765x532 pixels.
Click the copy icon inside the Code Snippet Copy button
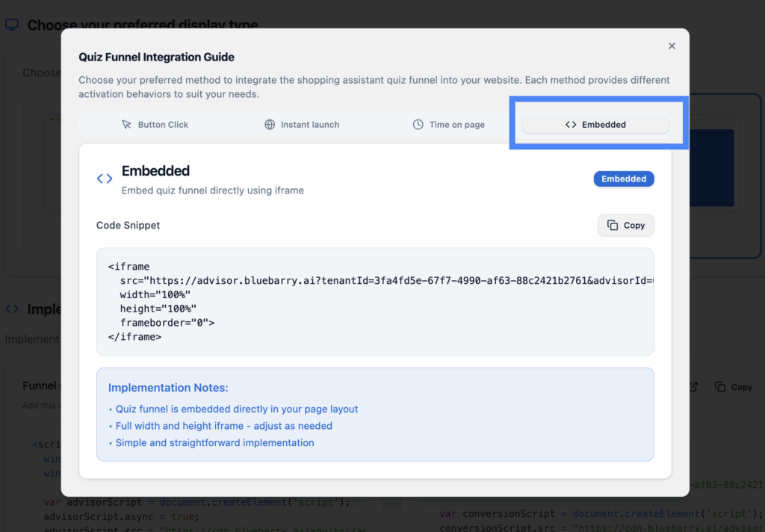pos(613,225)
